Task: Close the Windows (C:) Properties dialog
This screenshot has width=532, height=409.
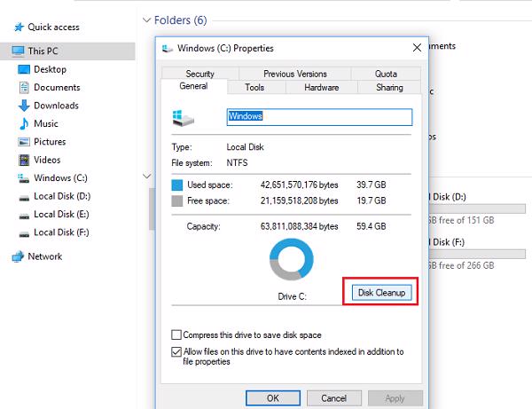Action: 417,48
